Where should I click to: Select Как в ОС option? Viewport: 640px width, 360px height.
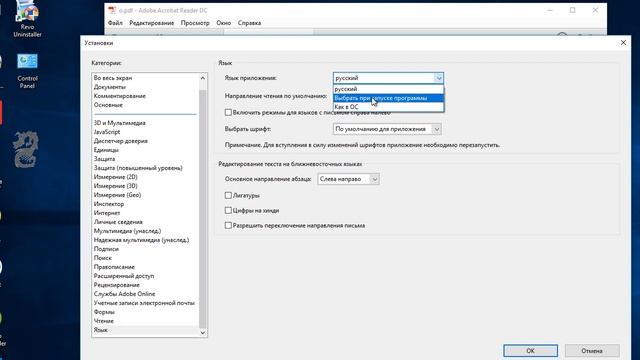click(388, 107)
